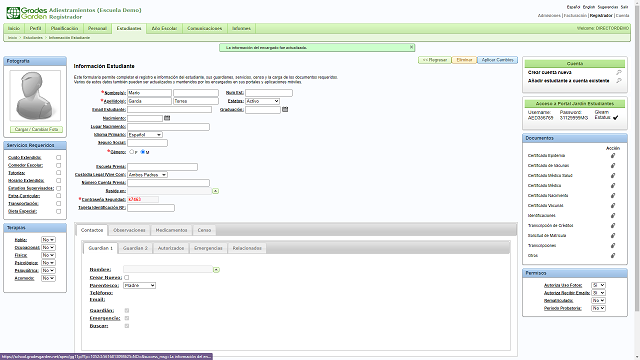Click the English language link
This screenshot has width=640, height=360.
[589, 7]
